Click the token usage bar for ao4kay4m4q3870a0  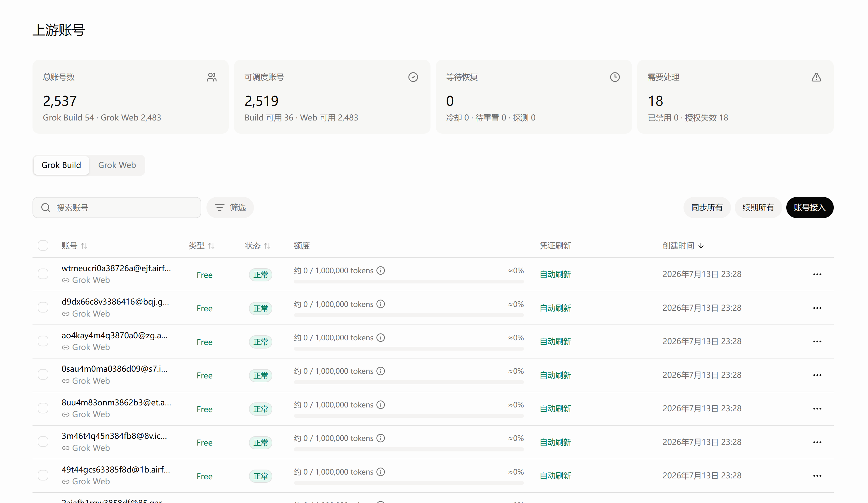click(409, 349)
